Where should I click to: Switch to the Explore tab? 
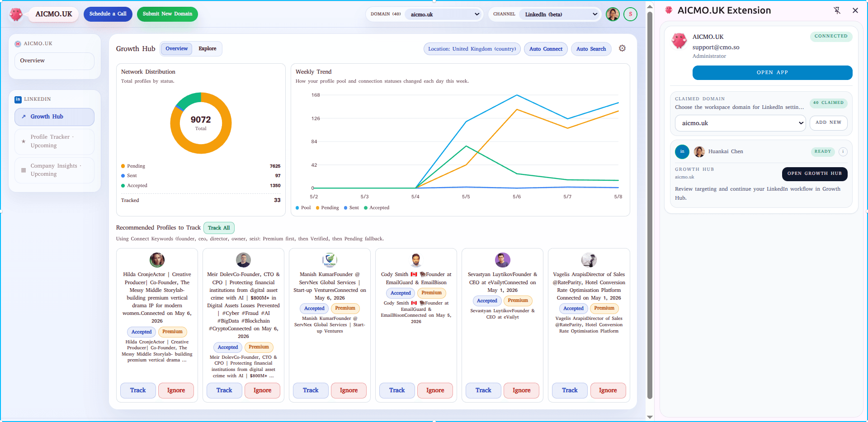[208, 49]
